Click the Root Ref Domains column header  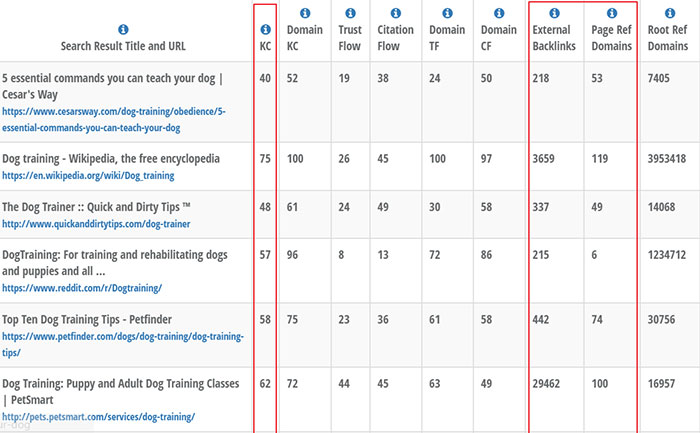[667, 37]
